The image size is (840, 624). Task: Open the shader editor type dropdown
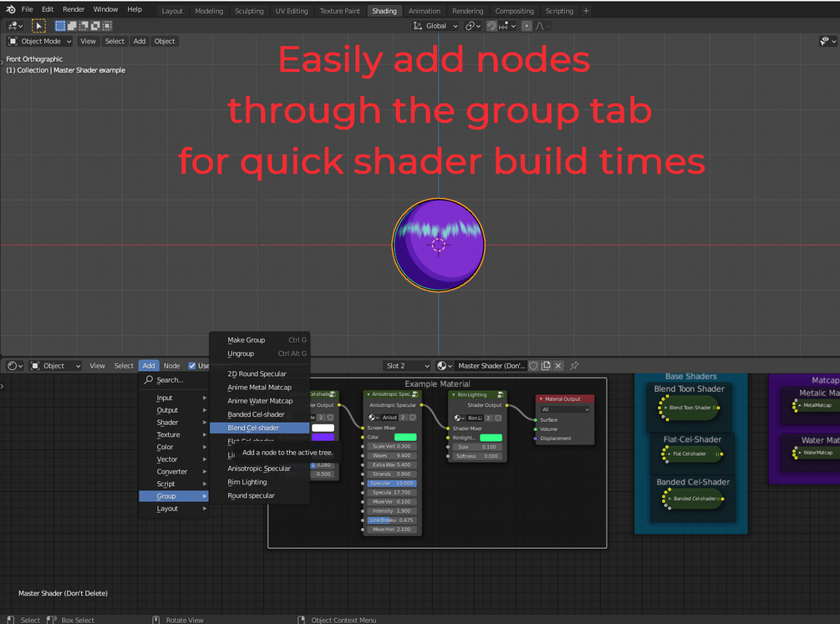(15, 366)
